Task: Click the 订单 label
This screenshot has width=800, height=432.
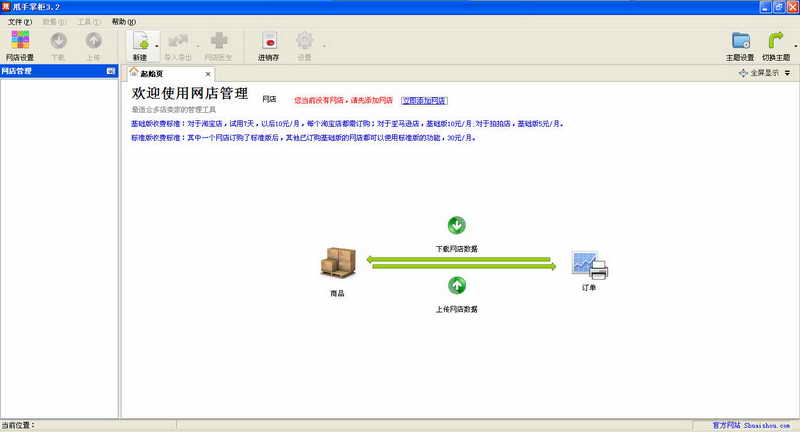Action: (x=589, y=288)
